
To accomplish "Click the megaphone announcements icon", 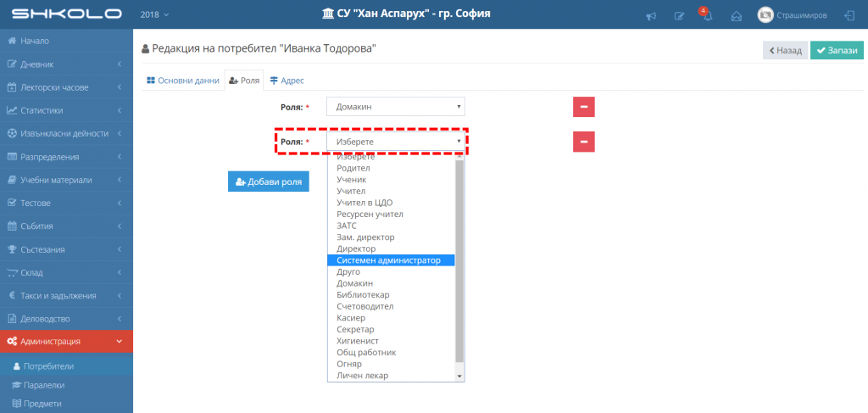I will 652,16.
